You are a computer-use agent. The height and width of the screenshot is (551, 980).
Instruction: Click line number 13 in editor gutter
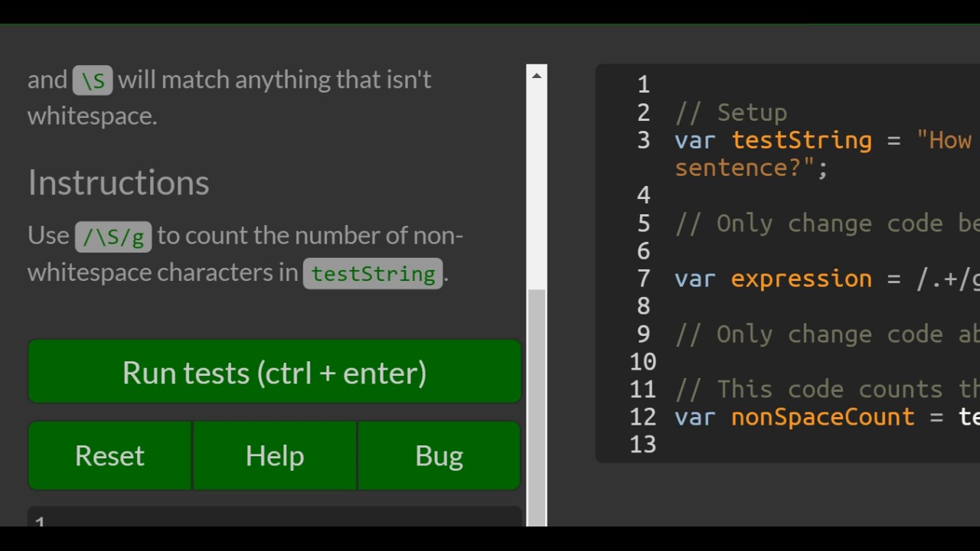click(643, 444)
